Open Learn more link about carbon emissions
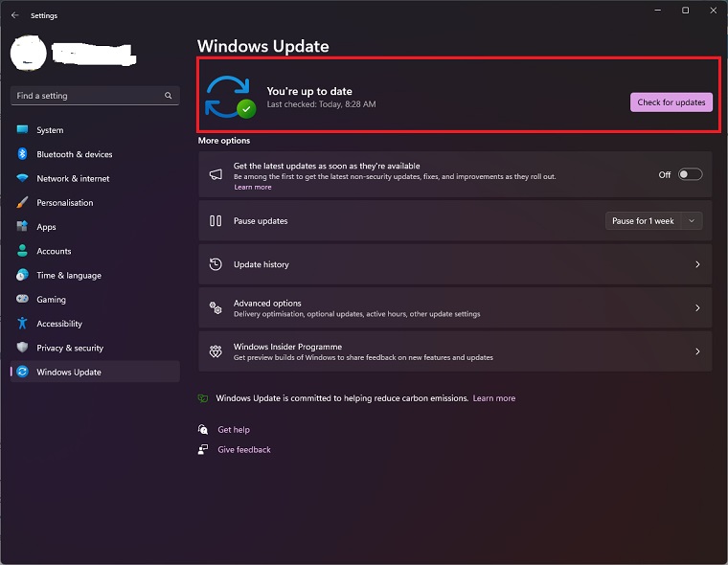The image size is (728, 565). [494, 398]
